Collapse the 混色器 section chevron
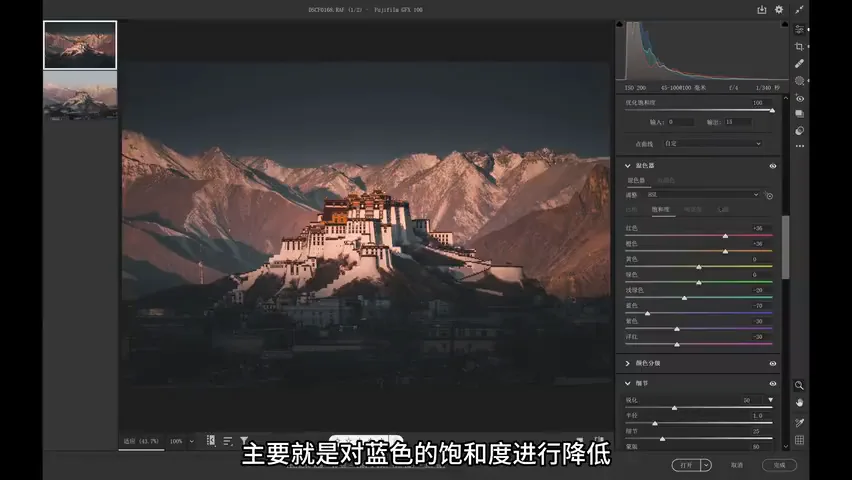 (x=628, y=166)
